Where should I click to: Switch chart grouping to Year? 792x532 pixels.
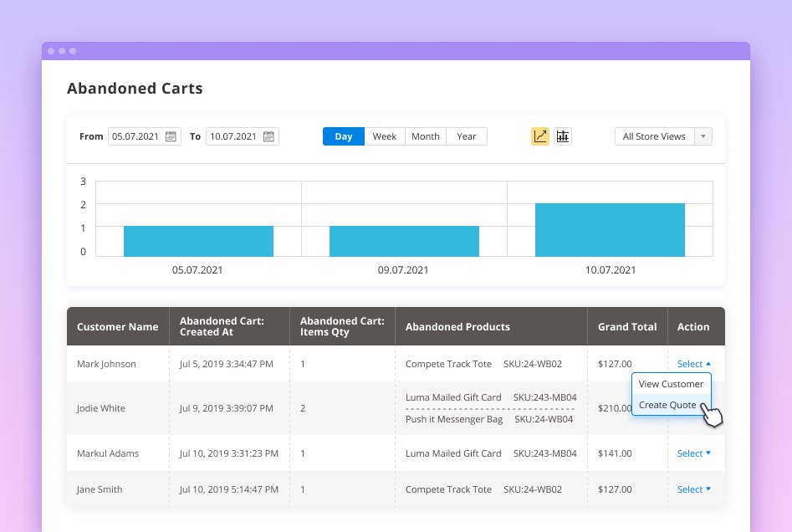(x=467, y=136)
